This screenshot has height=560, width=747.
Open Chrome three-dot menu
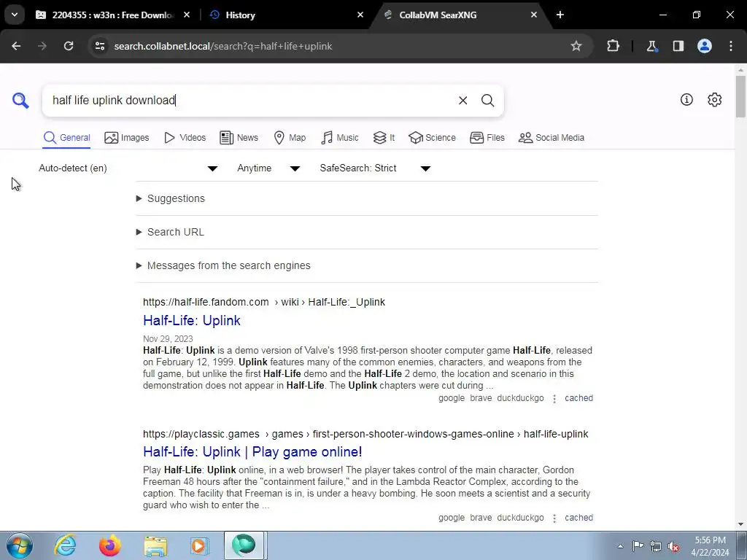(x=731, y=46)
